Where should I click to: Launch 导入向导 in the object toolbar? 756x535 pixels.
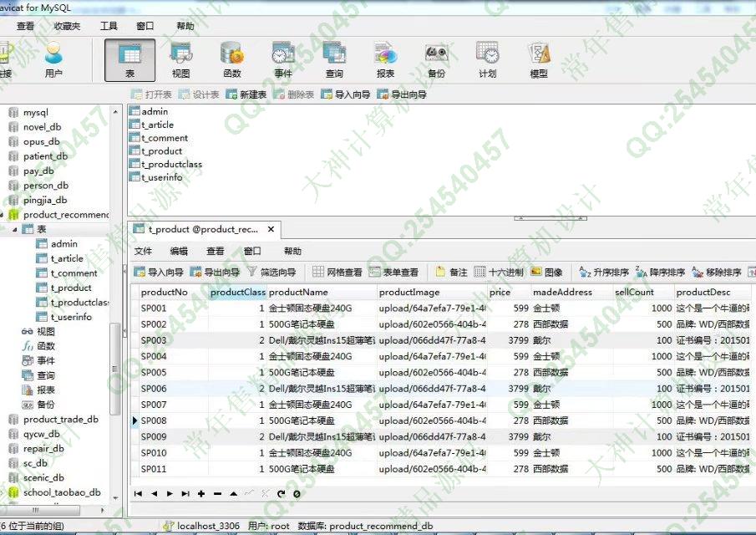(x=346, y=94)
